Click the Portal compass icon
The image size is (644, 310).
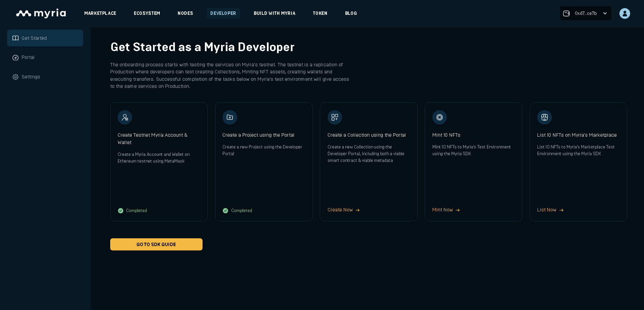pos(16,58)
